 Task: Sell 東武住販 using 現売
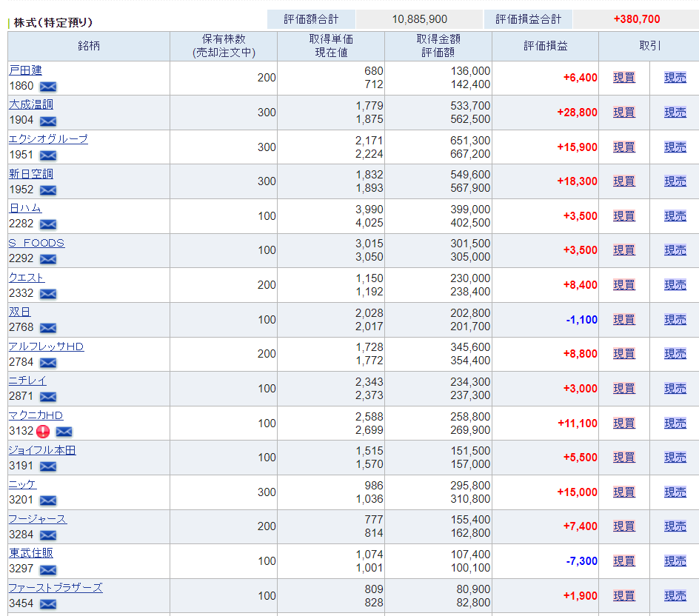(x=675, y=561)
